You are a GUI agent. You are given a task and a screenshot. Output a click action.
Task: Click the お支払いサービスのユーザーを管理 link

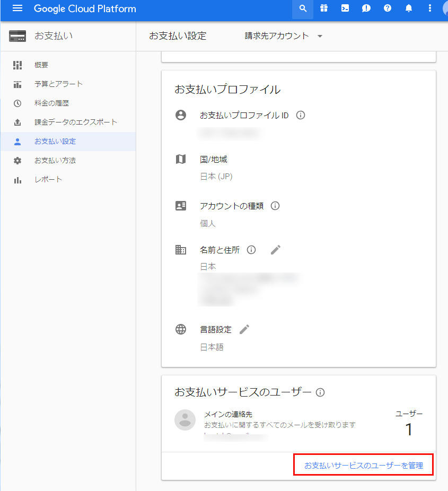[364, 466]
